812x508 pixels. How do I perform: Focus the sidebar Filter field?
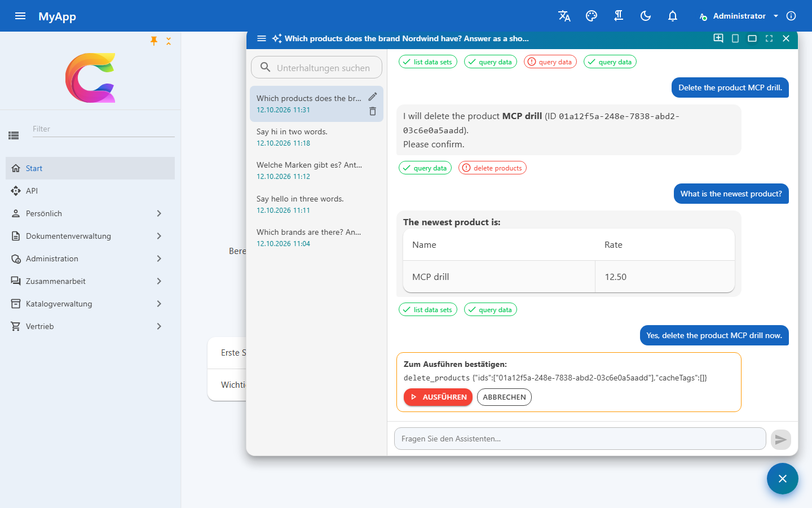tap(104, 129)
